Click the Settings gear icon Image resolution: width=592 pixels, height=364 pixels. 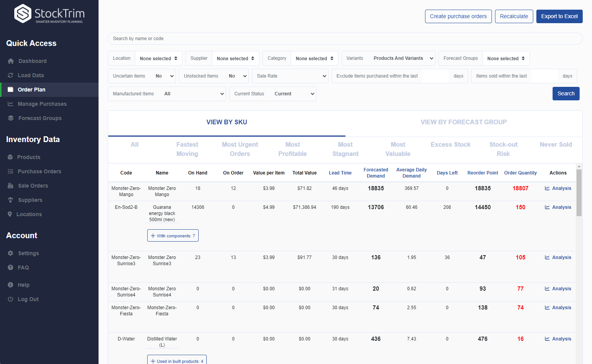pos(10,253)
